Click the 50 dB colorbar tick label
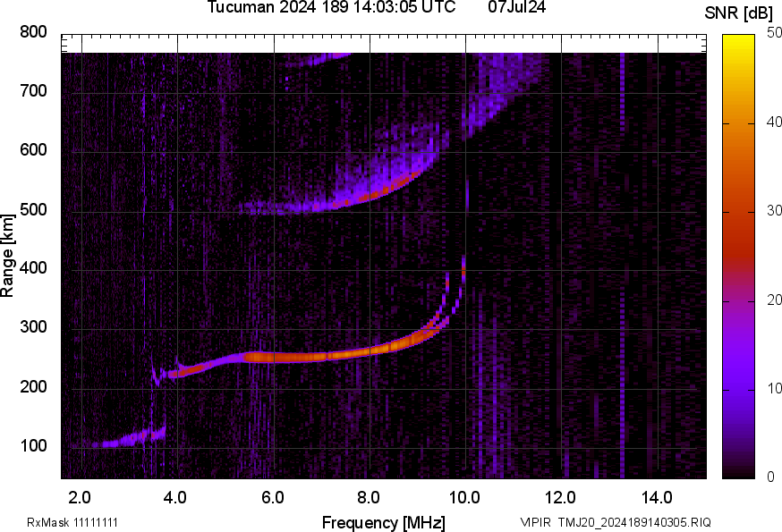The image size is (782, 532). pyautogui.click(x=774, y=33)
